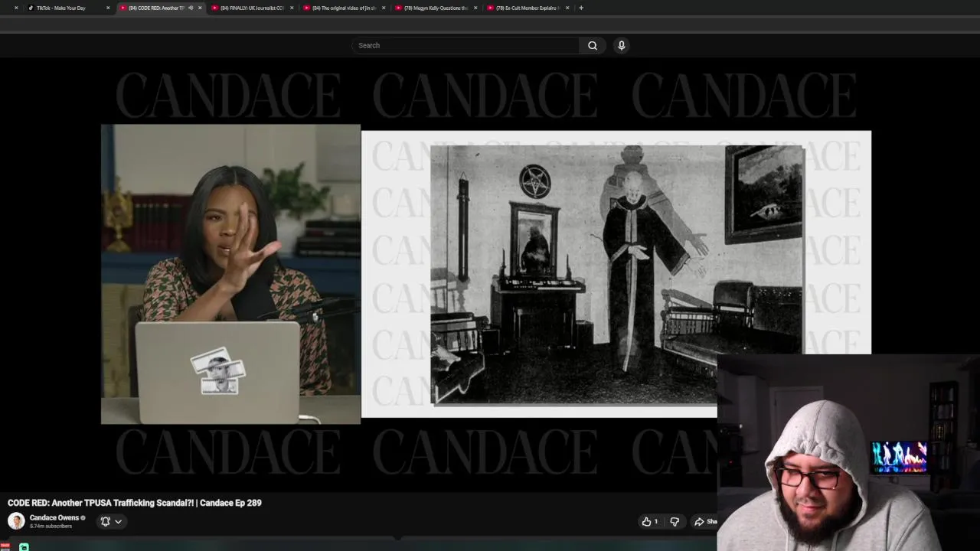This screenshot has height=551, width=980.
Task: Open a new browser tab
Action: [581, 8]
